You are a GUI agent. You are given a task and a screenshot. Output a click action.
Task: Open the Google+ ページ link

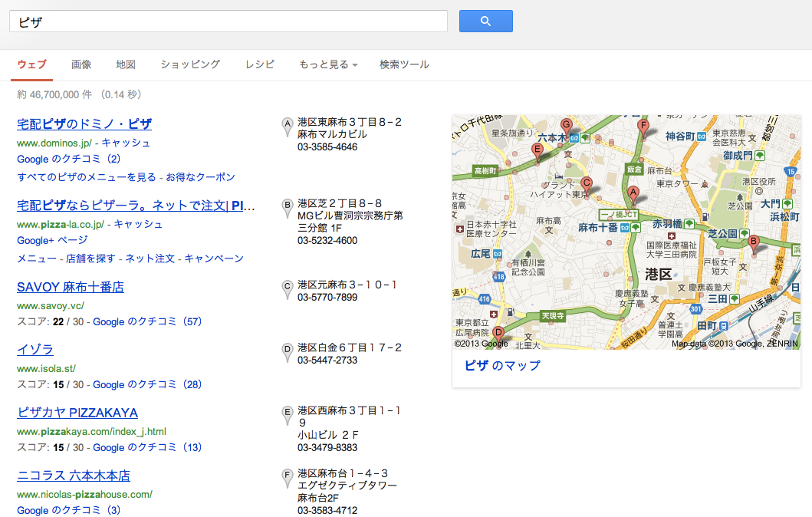pos(52,240)
